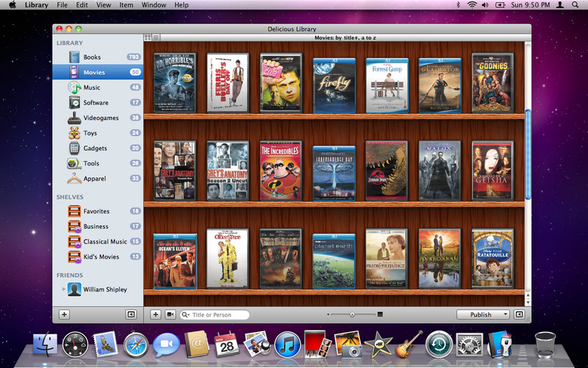
Task: Select the Apparel hanger category
Action: pos(94,179)
